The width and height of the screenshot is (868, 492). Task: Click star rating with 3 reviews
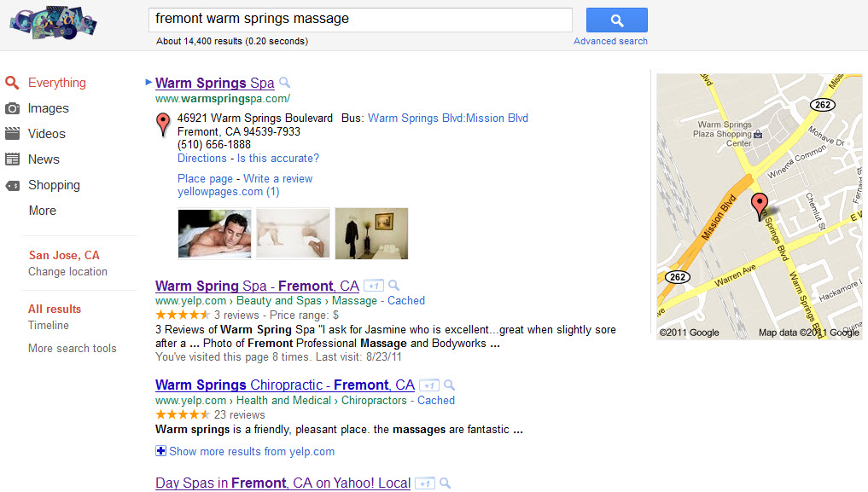(x=182, y=315)
